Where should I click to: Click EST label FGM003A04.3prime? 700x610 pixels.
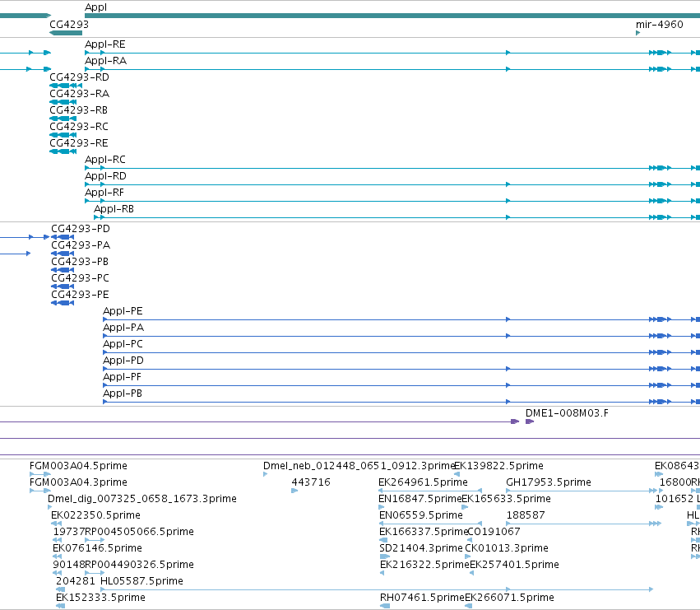pyautogui.click(x=78, y=482)
